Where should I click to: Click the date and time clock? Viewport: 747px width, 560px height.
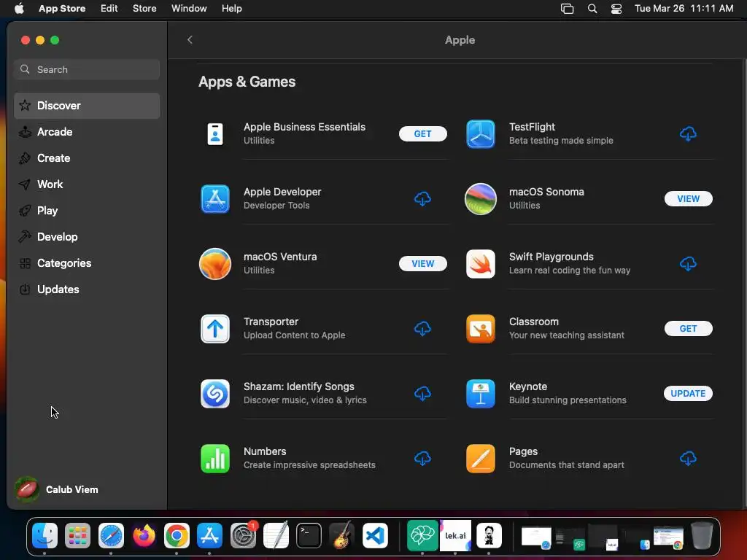[684, 8]
